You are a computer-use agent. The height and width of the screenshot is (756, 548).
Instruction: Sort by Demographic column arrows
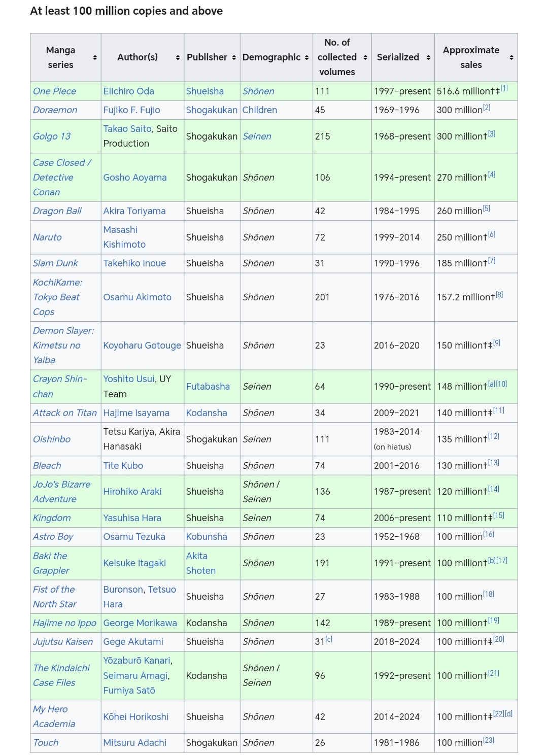pos(306,58)
